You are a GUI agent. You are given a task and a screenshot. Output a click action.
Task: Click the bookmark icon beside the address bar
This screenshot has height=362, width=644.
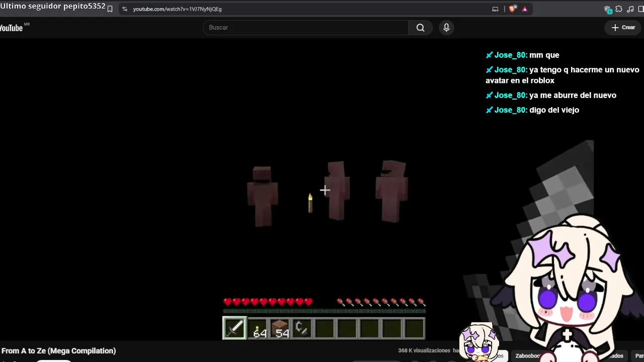[x=110, y=9]
